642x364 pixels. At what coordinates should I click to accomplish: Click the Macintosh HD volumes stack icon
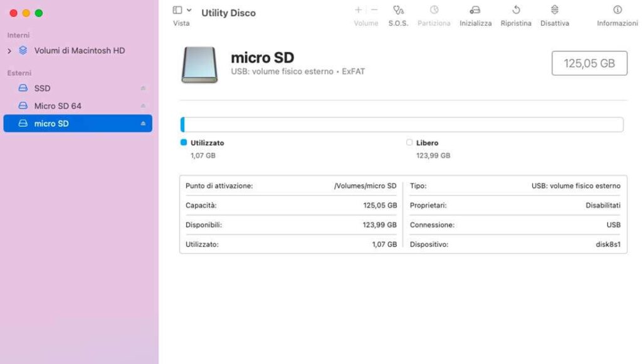[23, 50]
